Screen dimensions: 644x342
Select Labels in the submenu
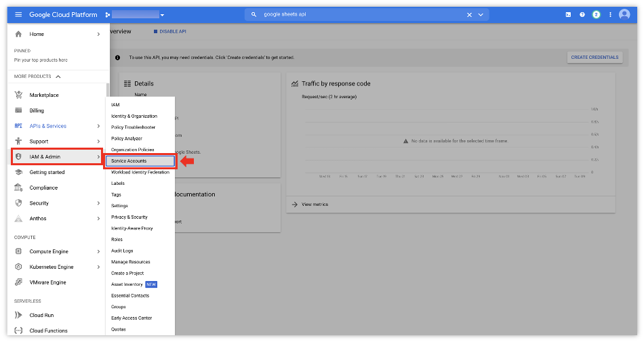point(118,184)
